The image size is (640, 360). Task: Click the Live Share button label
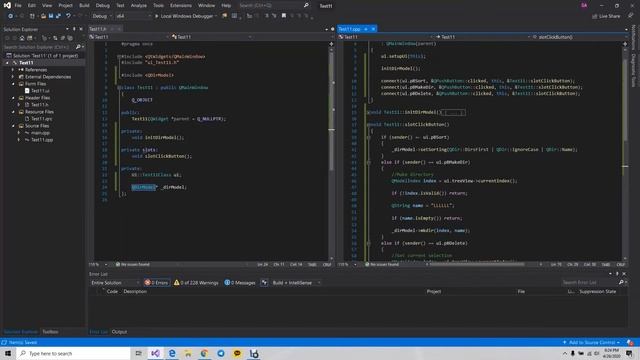[x=609, y=16]
